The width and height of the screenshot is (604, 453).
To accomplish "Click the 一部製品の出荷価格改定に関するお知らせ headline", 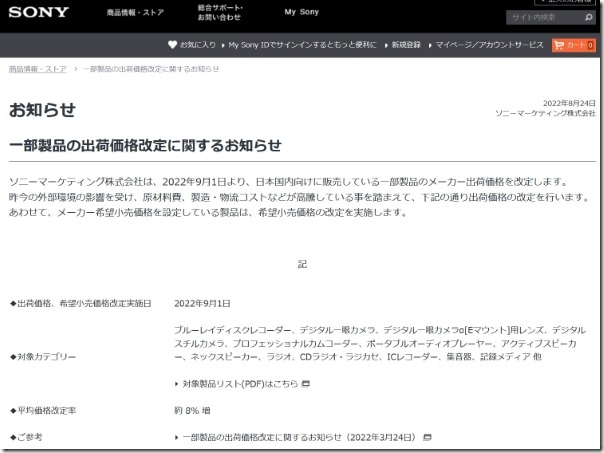I will click(145, 146).
